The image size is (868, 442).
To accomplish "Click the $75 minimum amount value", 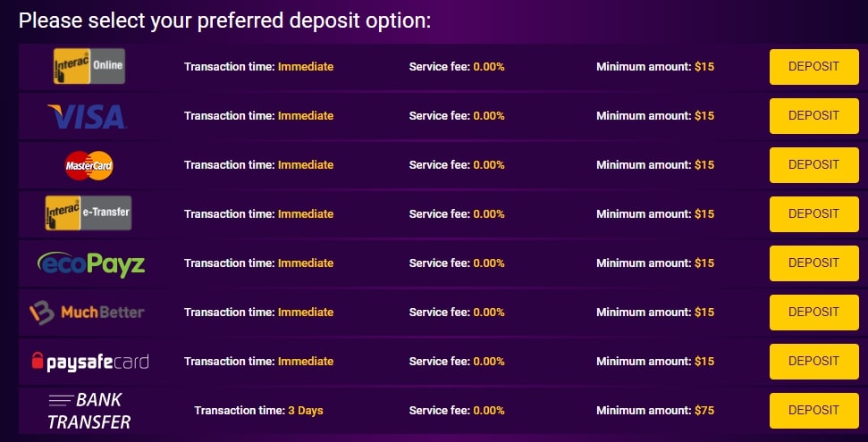I will coord(704,411).
